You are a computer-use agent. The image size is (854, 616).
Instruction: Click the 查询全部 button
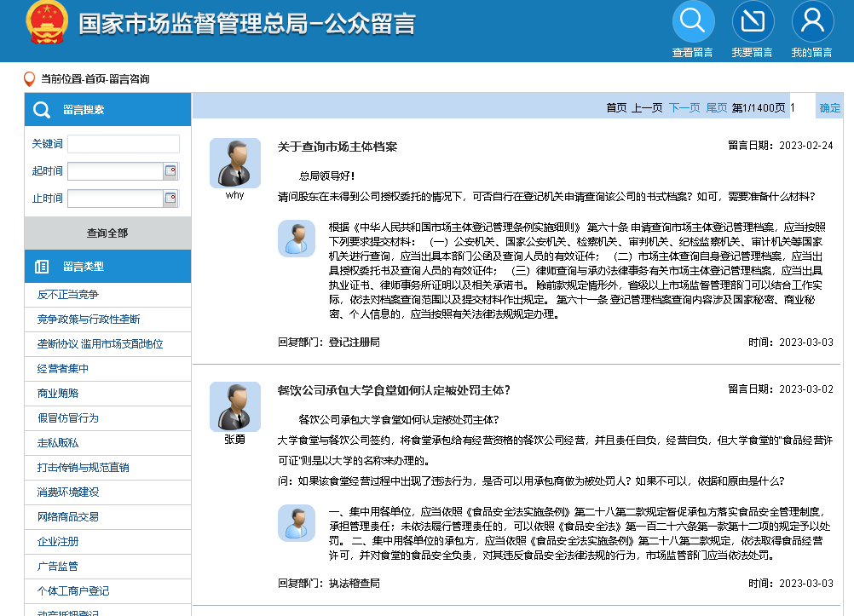(x=107, y=233)
